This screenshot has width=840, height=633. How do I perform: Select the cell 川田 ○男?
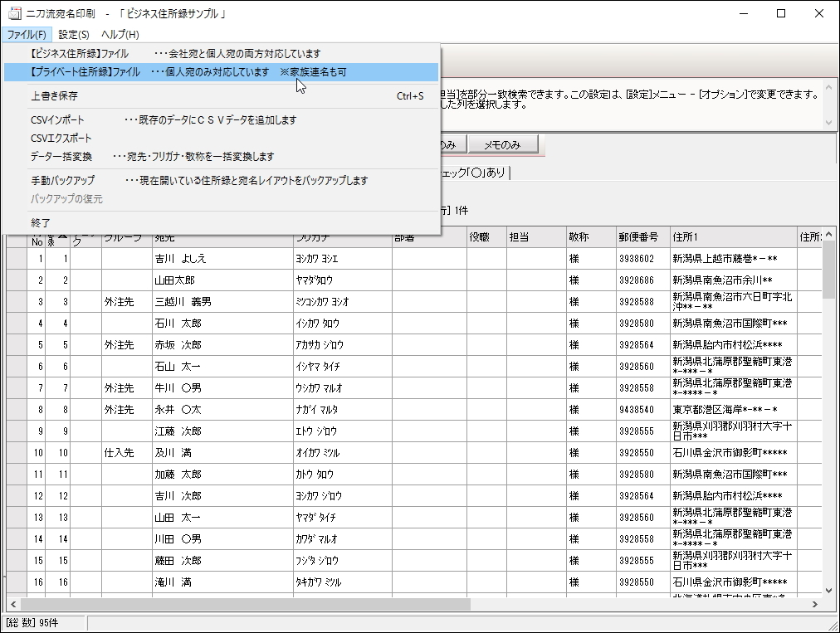222,539
